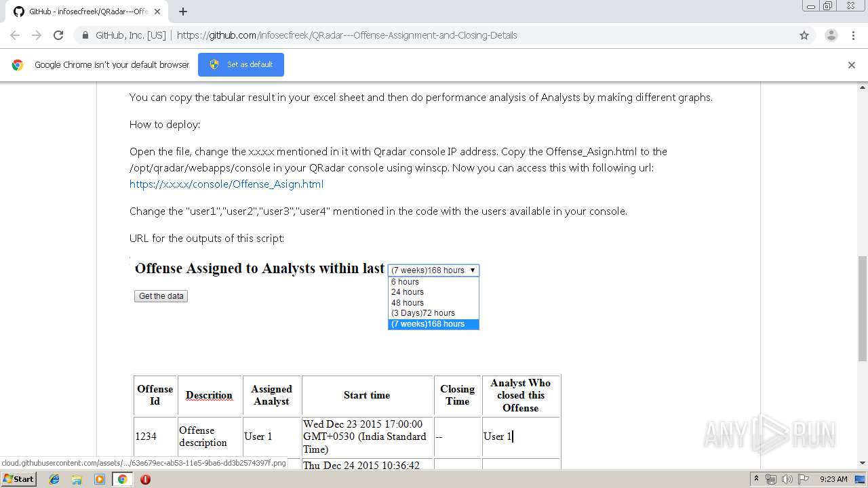The height and width of the screenshot is (488, 868).
Task: Click Analyst Who closed this Offense header
Action: [521, 395]
